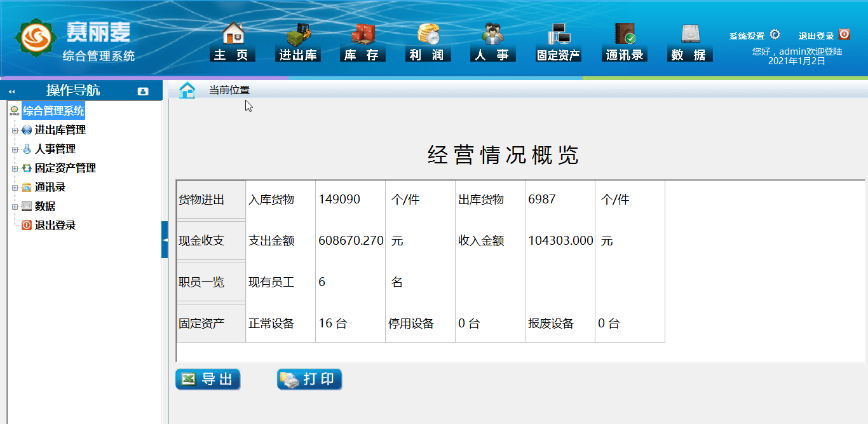Click the 导出 export button
The width and height of the screenshot is (868, 424).
click(x=208, y=379)
